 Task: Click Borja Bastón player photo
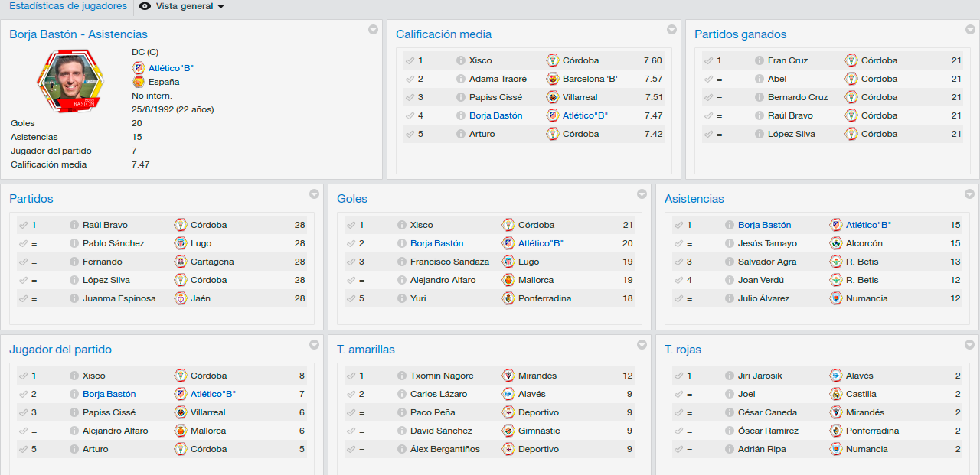click(70, 80)
